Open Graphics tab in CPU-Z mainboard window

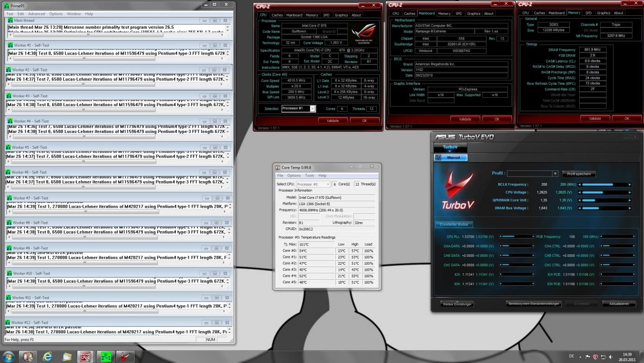(474, 13)
